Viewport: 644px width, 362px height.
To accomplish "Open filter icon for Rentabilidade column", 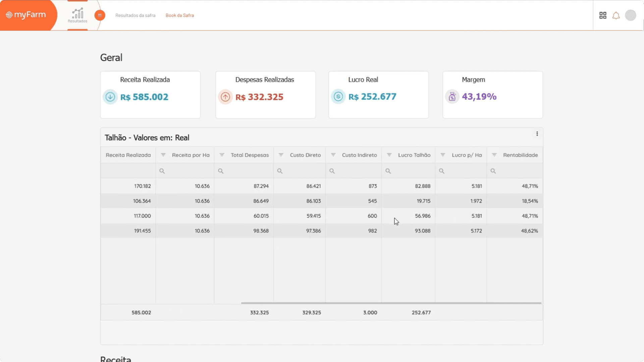I will pyautogui.click(x=494, y=155).
